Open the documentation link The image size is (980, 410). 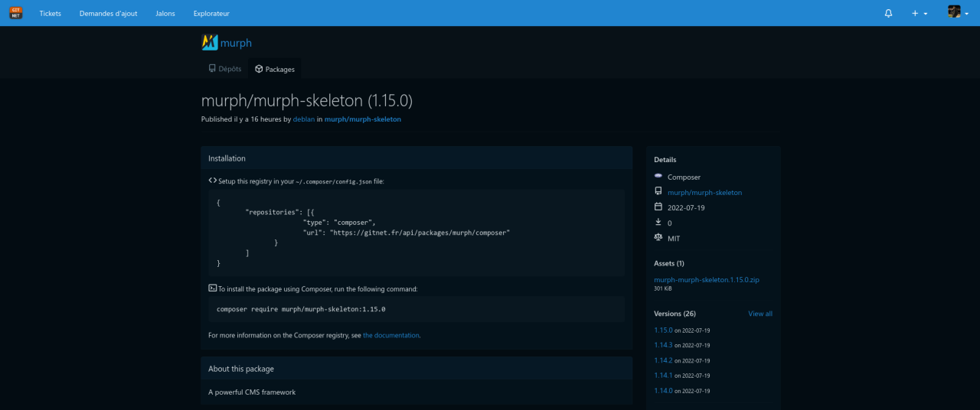pyautogui.click(x=391, y=335)
